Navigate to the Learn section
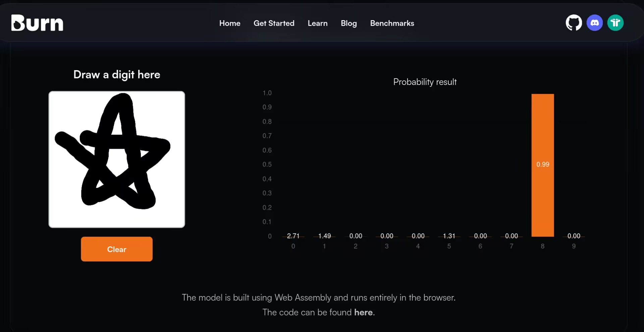 click(317, 23)
